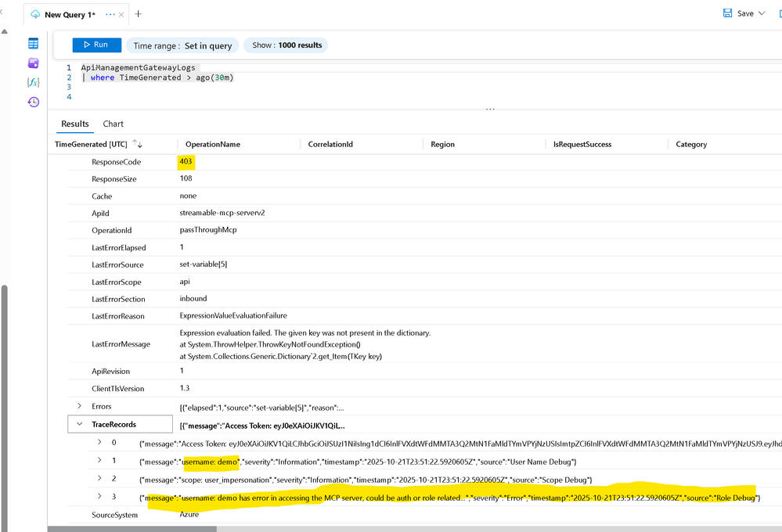
Task: Expand the Errors row
Action: click(x=79, y=406)
